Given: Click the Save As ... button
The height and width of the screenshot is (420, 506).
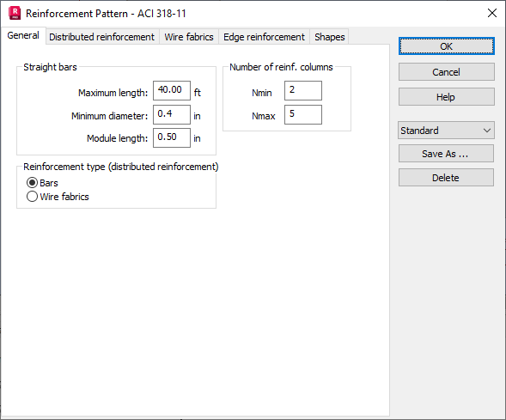Looking at the screenshot, I should pyautogui.click(x=446, y=154).
